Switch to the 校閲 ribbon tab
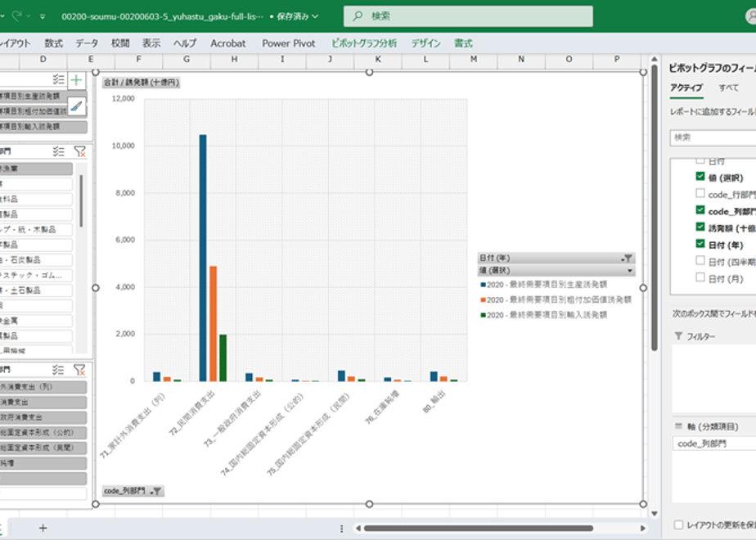756x540 pixels. coord(120,43)
